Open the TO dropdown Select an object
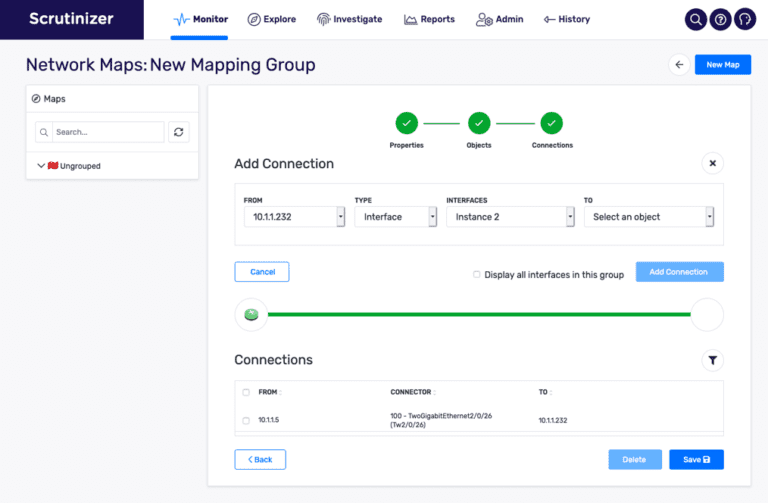The height and width of the screenshot is (503, 768). coord(648,216)
